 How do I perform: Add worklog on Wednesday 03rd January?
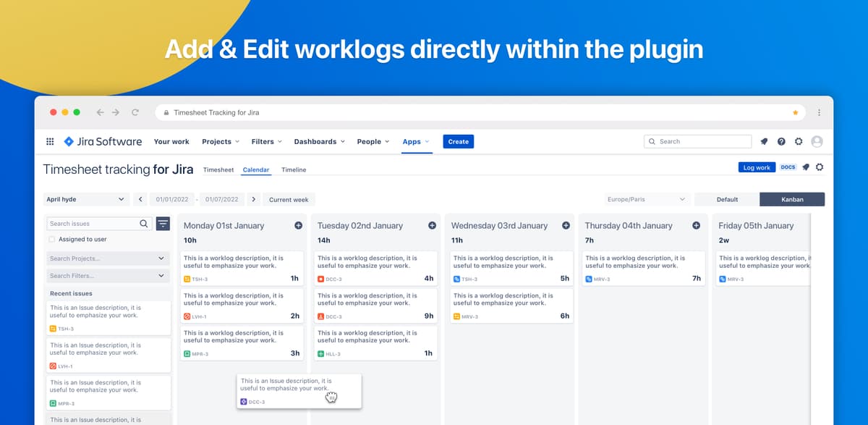(x=566, y=226)
